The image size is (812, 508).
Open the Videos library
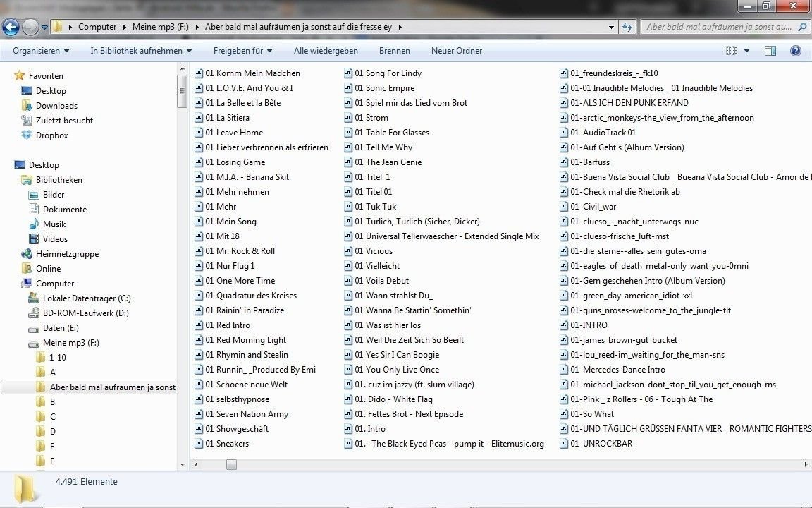(55, 239)
